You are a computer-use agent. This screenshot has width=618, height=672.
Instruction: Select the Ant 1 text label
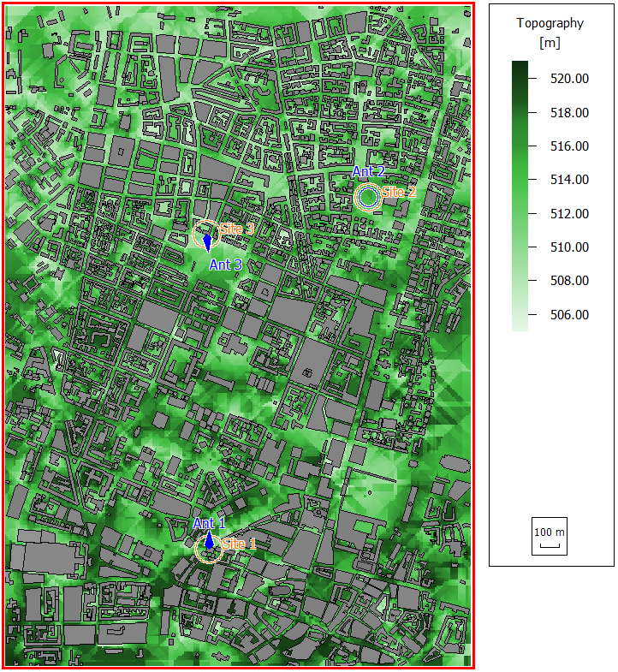click(209, 523)
